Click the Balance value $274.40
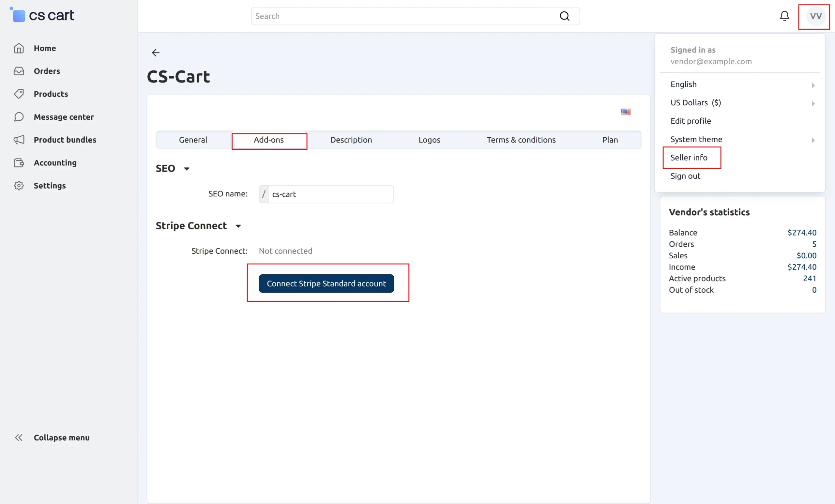This screenshot has width=835, height=504. click(x=802, y=233)
